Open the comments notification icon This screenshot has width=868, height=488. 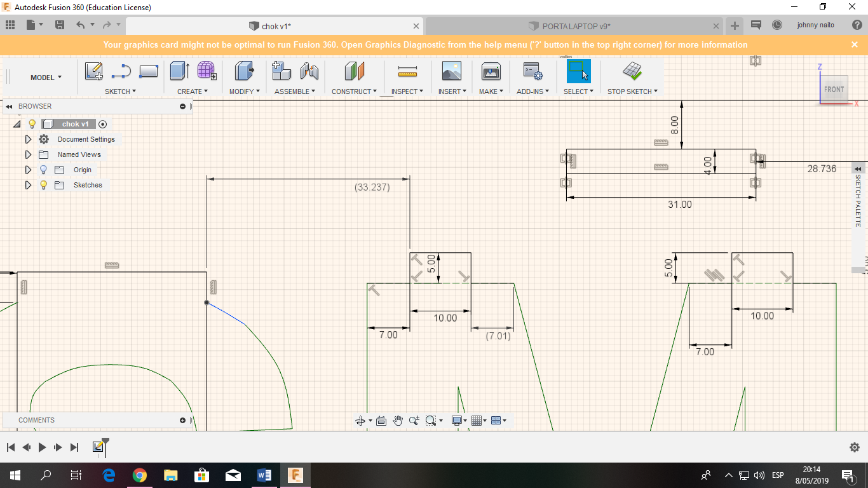[x=756, y=25]
